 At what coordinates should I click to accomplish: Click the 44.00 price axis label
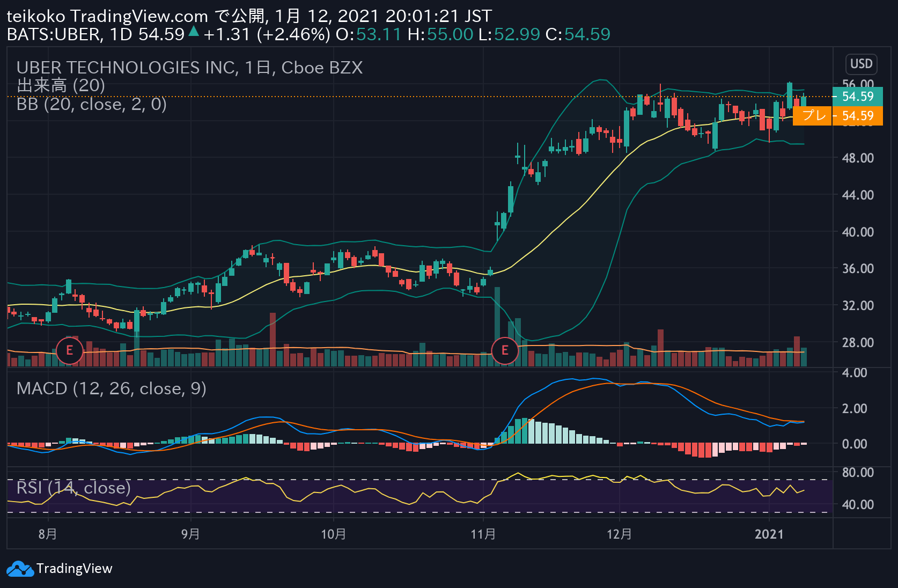click(858, 195)
